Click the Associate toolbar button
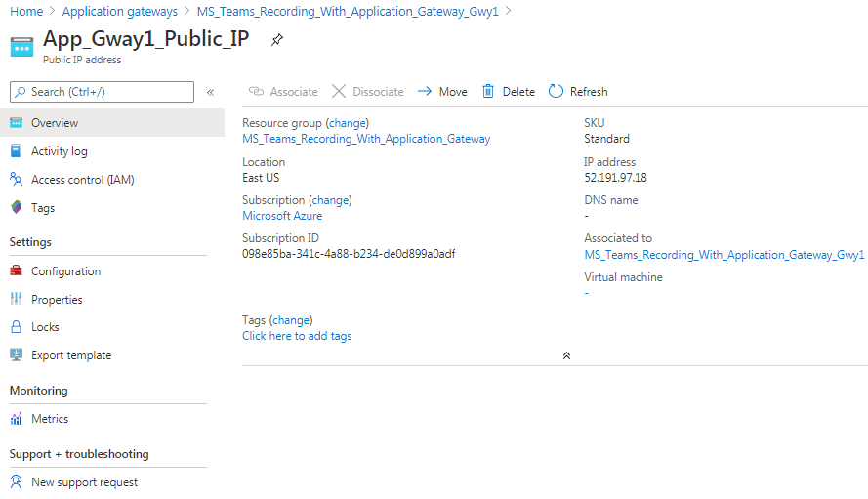The width and height of the screenshot is (868, 499). 283,92
